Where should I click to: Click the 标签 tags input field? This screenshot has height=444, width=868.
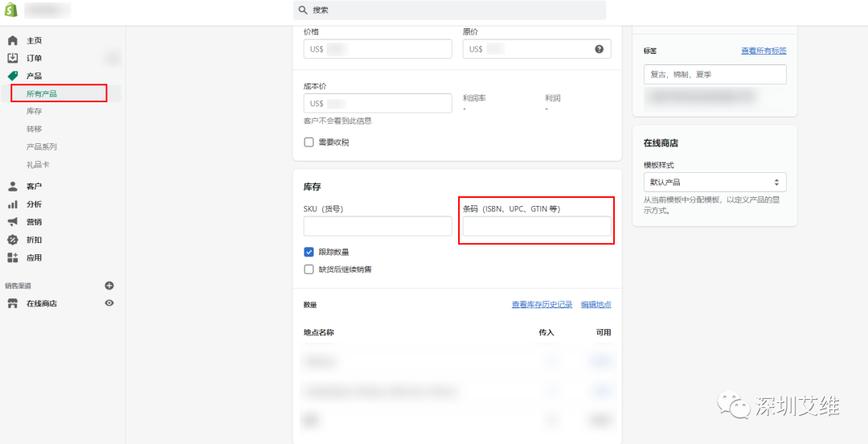pos(714,74)
